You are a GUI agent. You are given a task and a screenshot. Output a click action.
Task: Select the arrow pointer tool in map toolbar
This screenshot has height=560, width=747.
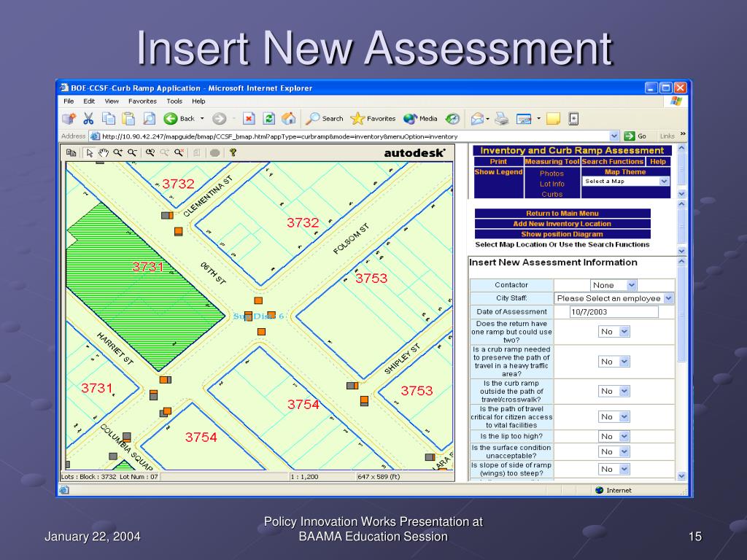tap(90, 152)
